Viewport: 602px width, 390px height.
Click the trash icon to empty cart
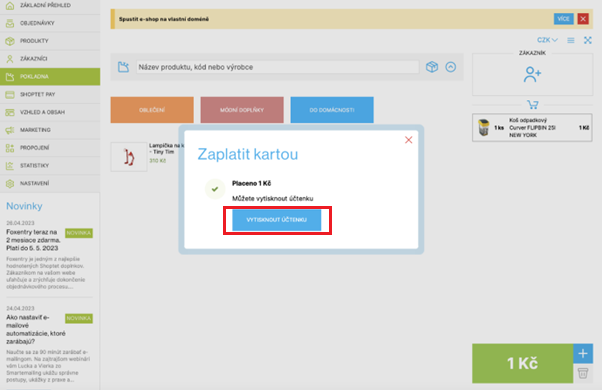583,373
